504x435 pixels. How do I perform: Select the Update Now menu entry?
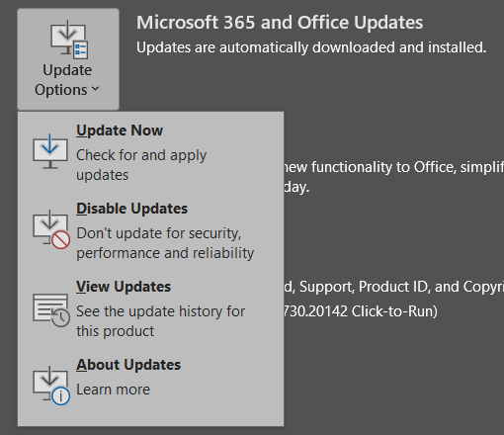[150, 151]
